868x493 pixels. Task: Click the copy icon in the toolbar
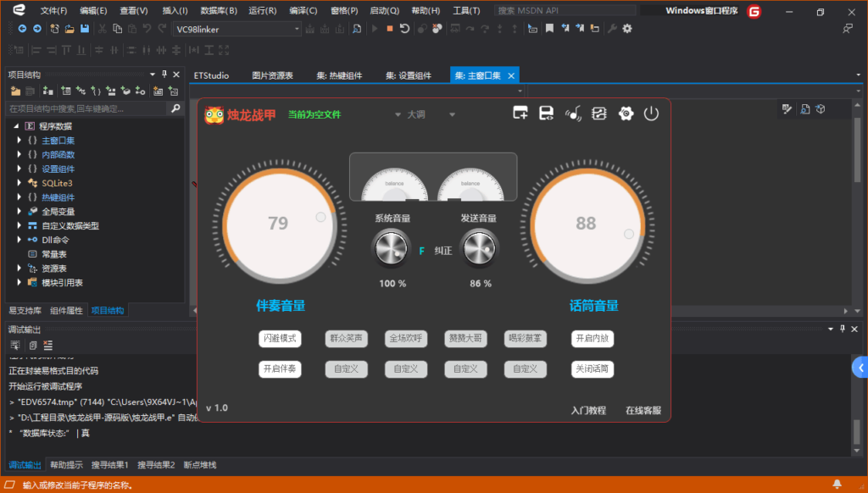pos(117,29)
